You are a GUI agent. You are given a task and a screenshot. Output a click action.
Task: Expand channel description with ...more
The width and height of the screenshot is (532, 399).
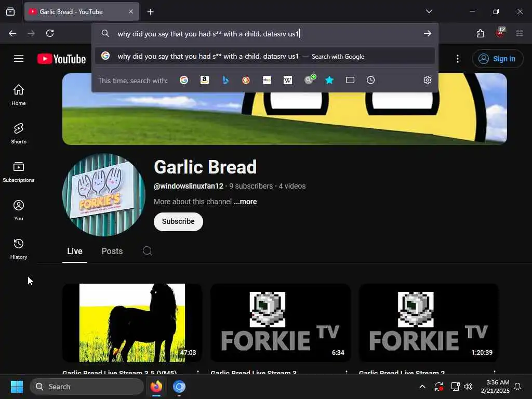point(245,202)
